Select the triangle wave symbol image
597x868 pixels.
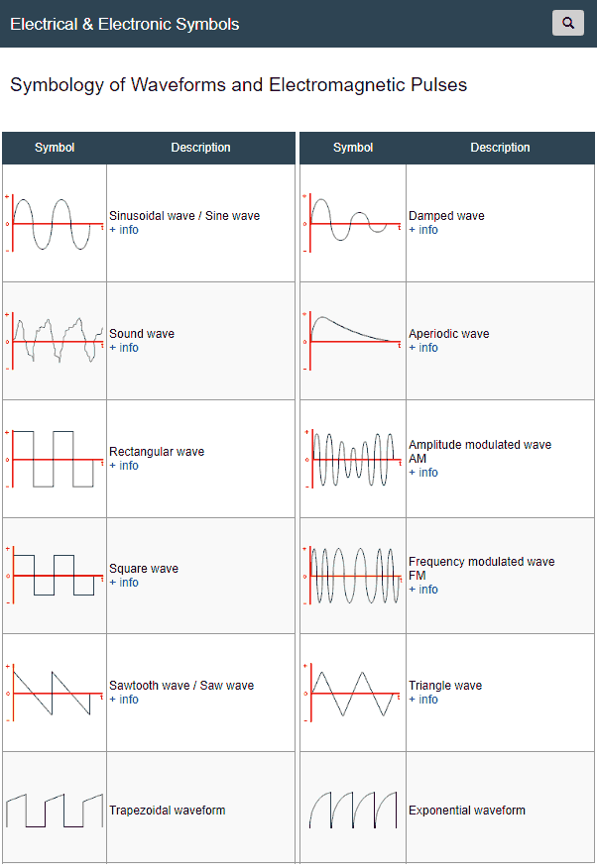(x=353, y=693)
